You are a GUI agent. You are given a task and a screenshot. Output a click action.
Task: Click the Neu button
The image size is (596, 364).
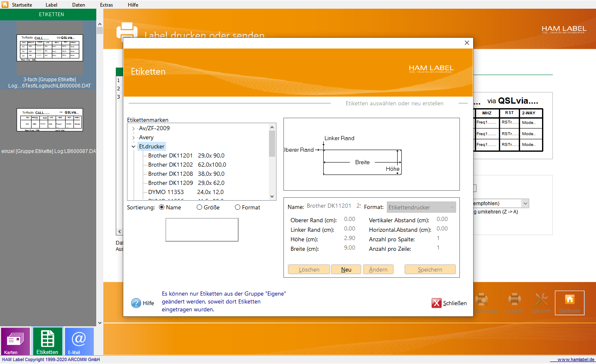[346, 269]
